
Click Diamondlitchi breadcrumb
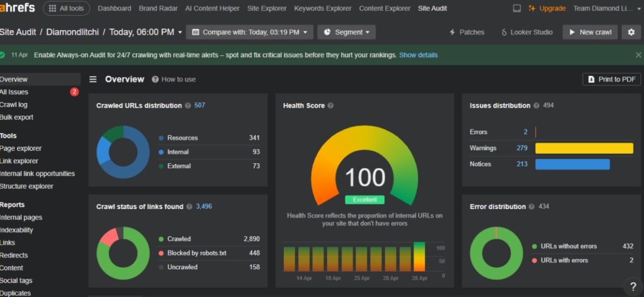tap(72, 32)
